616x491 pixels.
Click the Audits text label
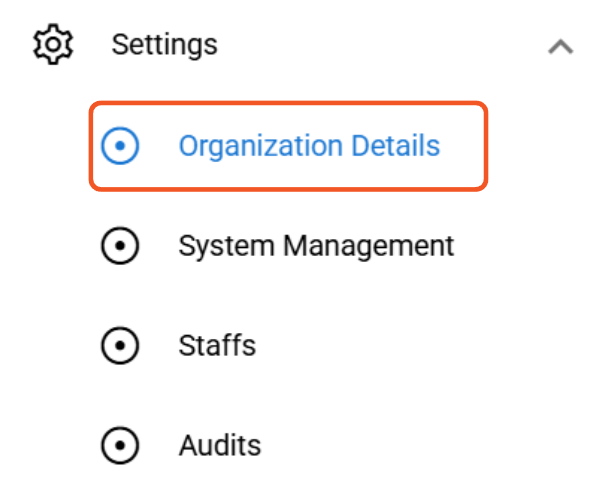point(220,445)
